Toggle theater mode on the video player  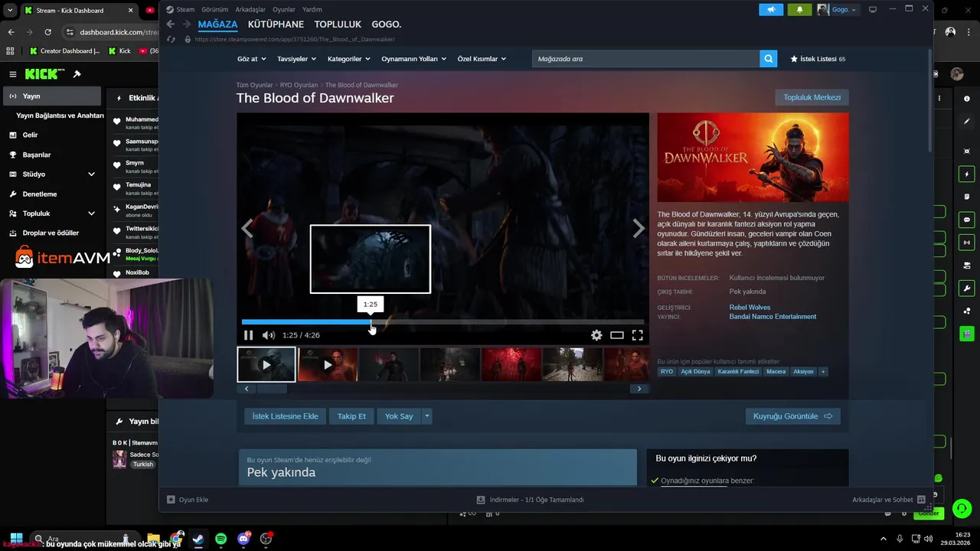point(617,335)
